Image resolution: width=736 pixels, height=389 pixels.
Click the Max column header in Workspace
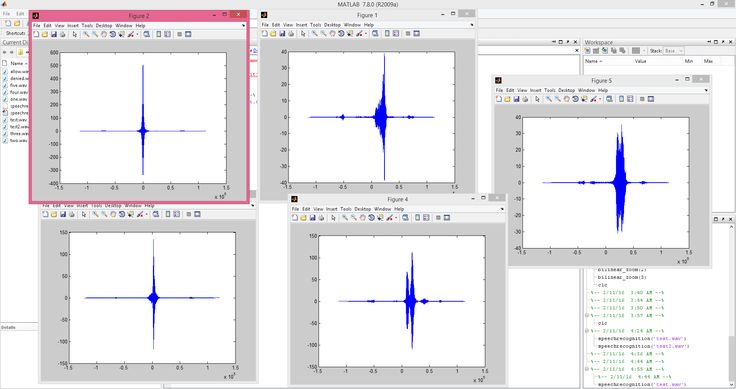coord(708,61)
